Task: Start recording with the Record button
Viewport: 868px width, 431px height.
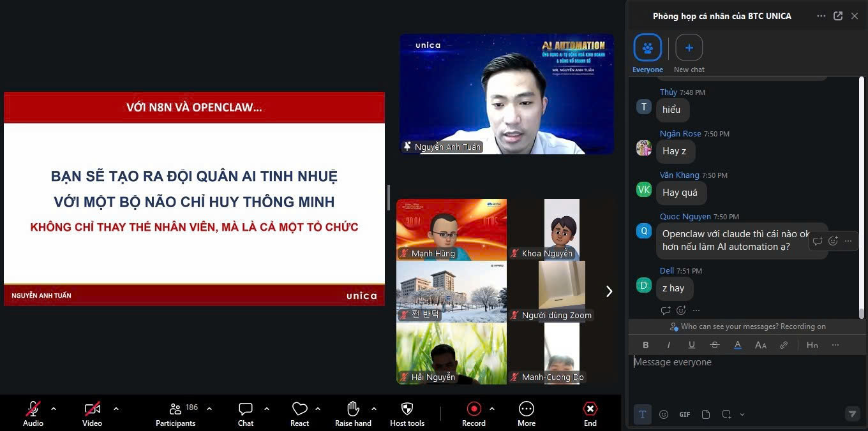Action: [474, 413]
